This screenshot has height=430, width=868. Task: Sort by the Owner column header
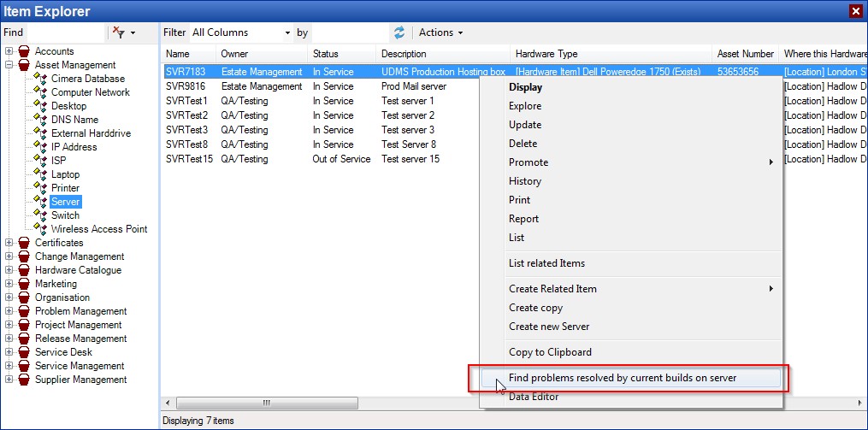pyautogui.click(x=262, y=54)
